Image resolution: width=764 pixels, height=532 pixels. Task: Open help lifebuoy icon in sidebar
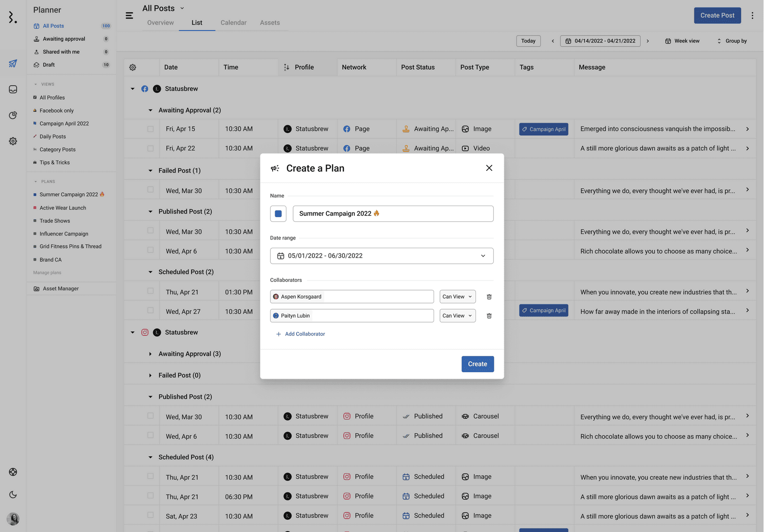tap(13, 472)
